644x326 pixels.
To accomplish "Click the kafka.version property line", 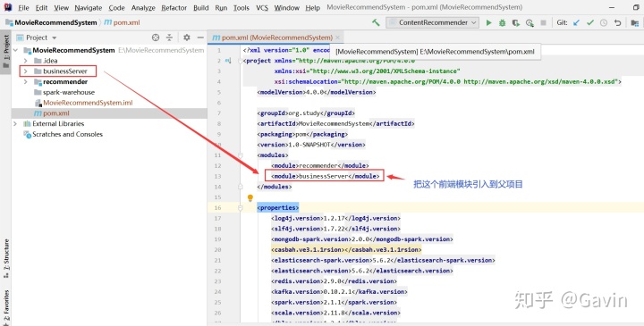I will (x=339, y=291).
